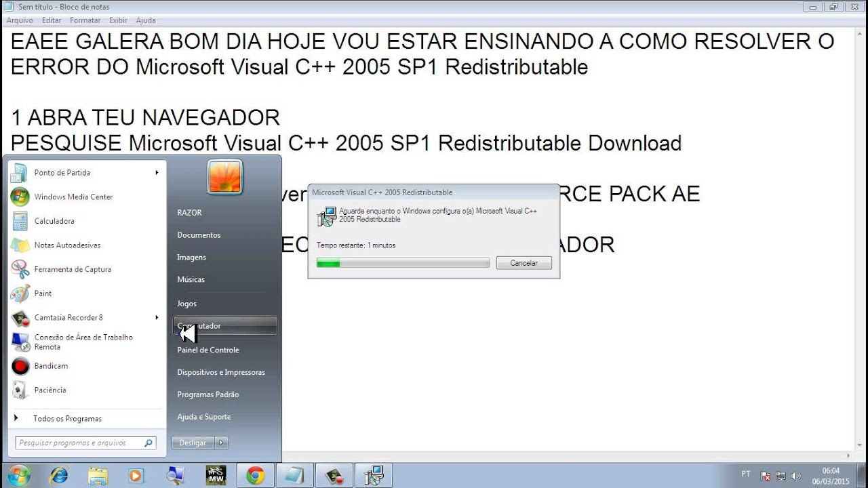The width and height of the screenshot is (868, 488).
Task: Click the volume speaker tray icon
Action: click(796, 476)
